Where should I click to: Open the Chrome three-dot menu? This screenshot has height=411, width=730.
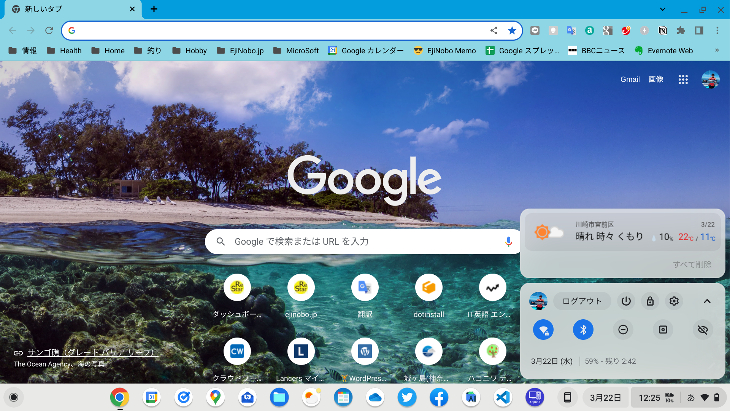point(717,30)
